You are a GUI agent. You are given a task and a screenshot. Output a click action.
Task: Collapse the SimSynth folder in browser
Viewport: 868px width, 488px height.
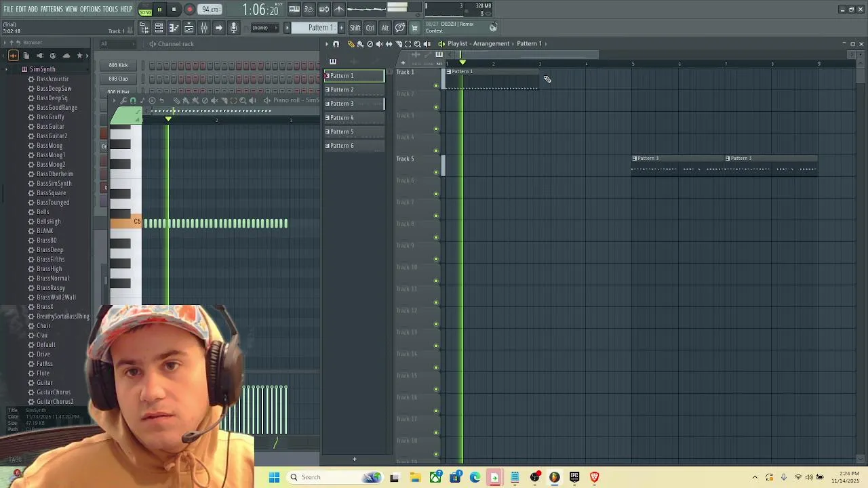[6, 69]
